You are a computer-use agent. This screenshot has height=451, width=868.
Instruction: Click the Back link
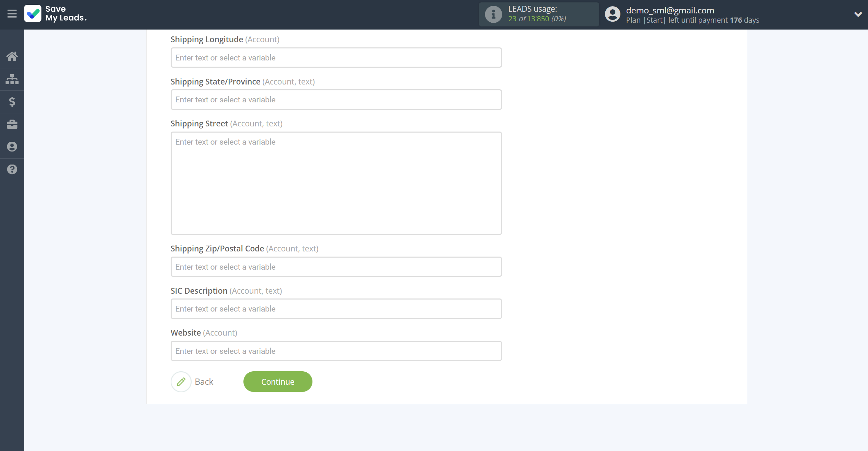point(204,382)
